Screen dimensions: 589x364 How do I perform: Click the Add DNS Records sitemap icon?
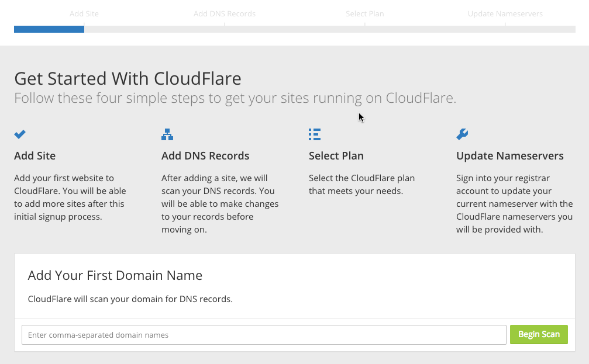(x=167, y=134)
